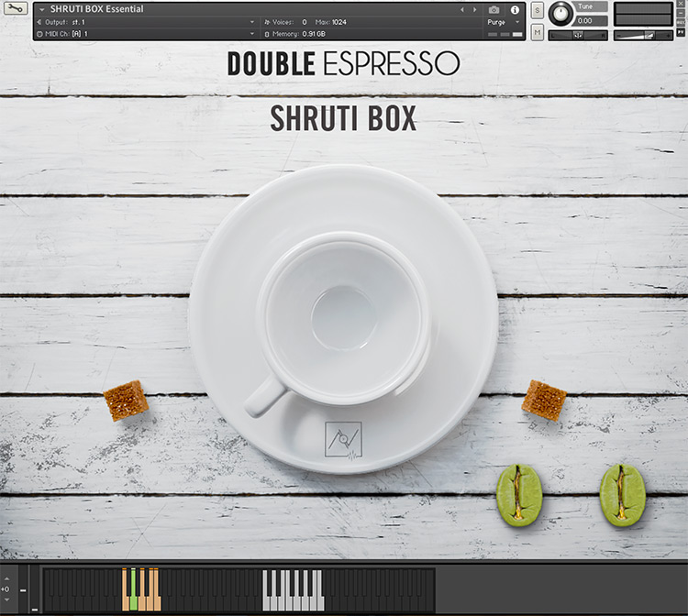Load previous instrument with left arrow
Viewport: 688px width, 616px height.
pyautogui.click(x=462, y=10)
